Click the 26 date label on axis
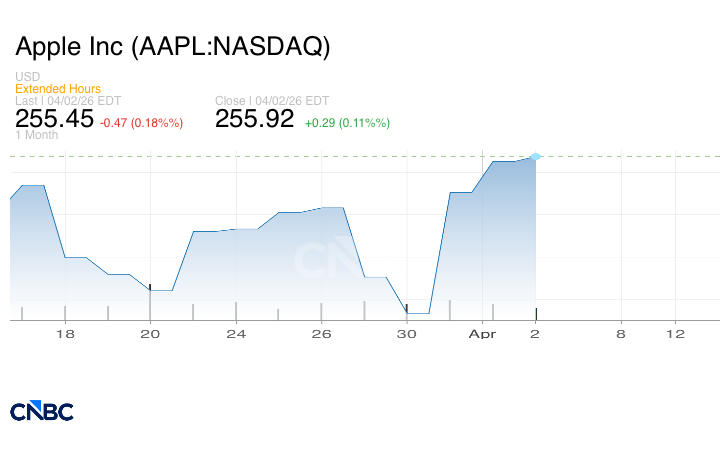This screenshot has width=720, height=450. click(x=321, y=334)
